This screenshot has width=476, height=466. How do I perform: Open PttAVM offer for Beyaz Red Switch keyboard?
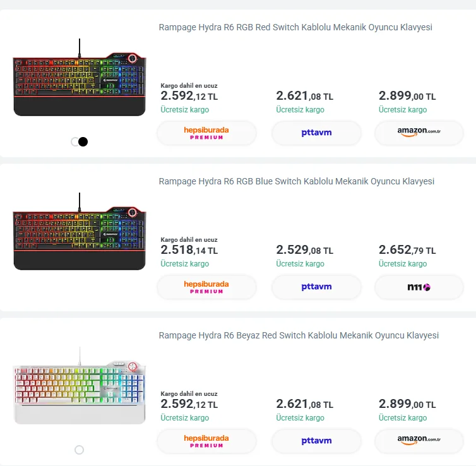tap(316, 441)
